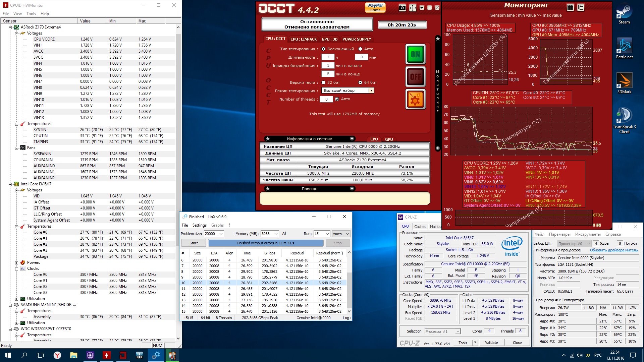This screenshot has height=362, width=644.
Task: Click Yandex browser icon in taskbar
Action: 57,355
